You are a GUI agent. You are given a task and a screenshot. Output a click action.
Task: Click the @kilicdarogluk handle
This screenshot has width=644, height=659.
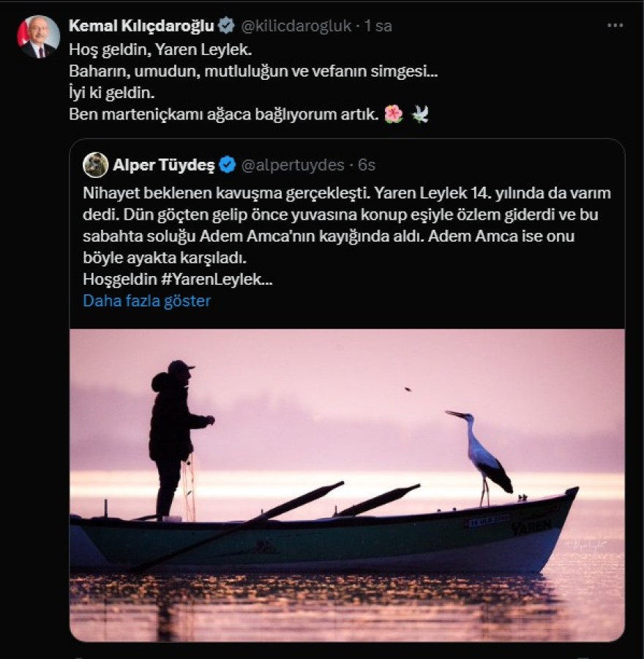(x=296, y=26)
